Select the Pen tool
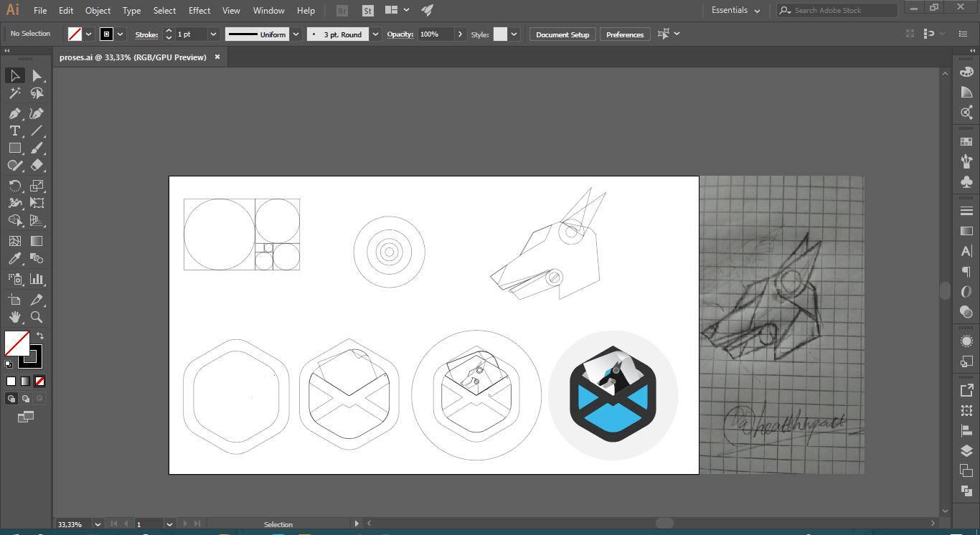Image resolution: width=980 pixels, height=535 pixels. [14, 113]
